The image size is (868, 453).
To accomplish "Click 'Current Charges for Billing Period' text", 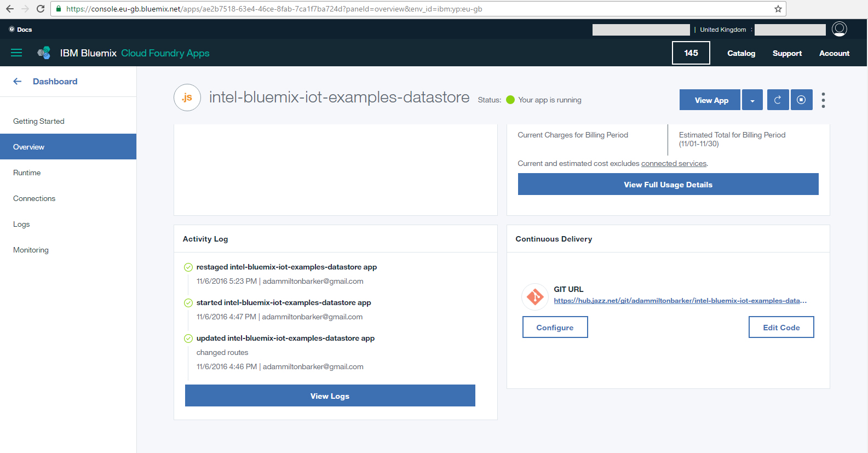I will pyautogui.click(x=573, y=135).
